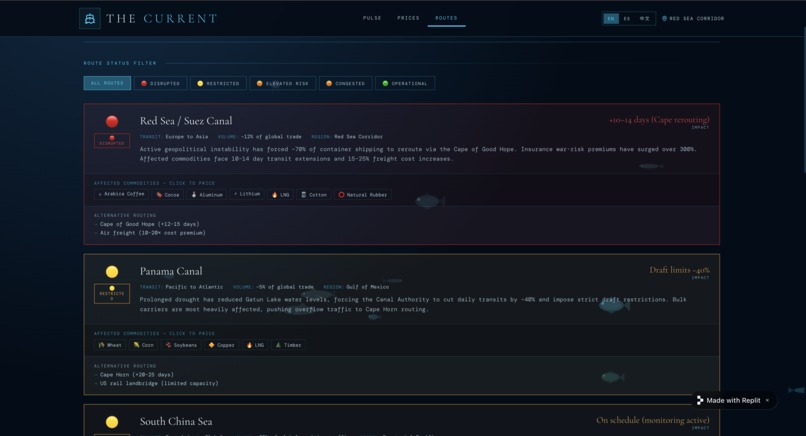Click the Lithium commodity chip
Screen dimensions: 806x436
(247, 194)
